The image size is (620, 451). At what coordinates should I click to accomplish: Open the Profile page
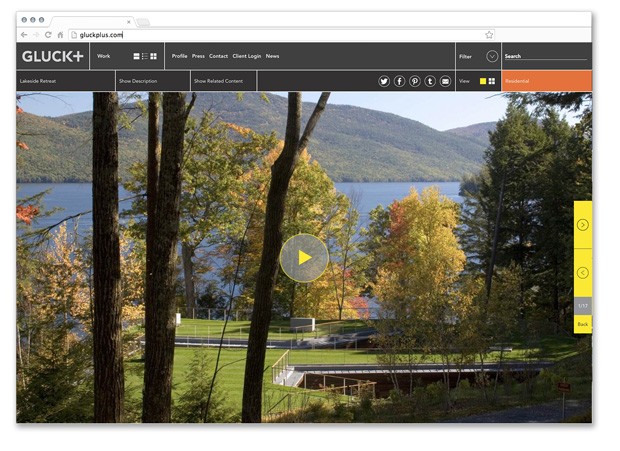tap(180, 56)
